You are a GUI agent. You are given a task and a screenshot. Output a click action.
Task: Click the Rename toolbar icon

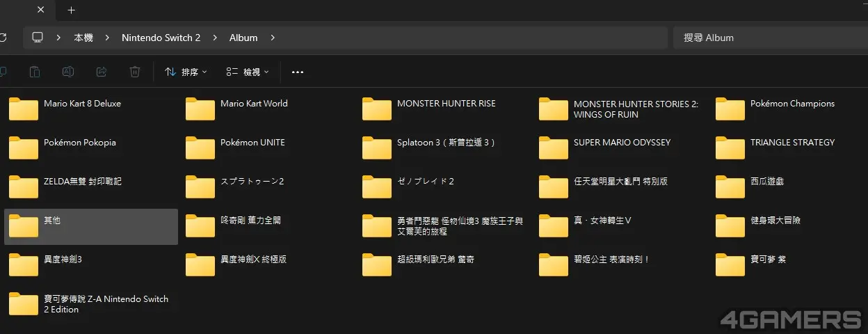68,72
